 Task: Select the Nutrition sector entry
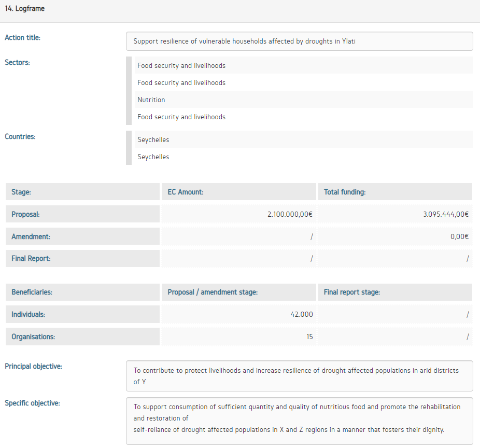click(151, 100)
